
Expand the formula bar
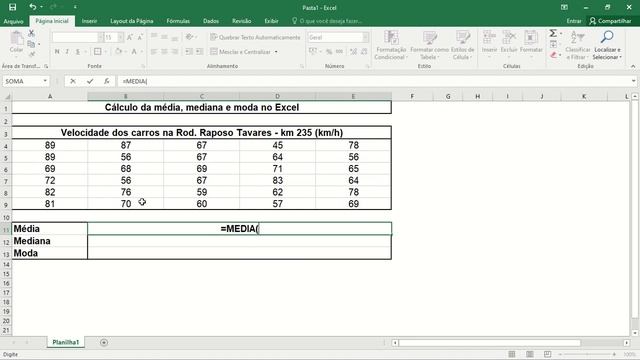[633, 81]
